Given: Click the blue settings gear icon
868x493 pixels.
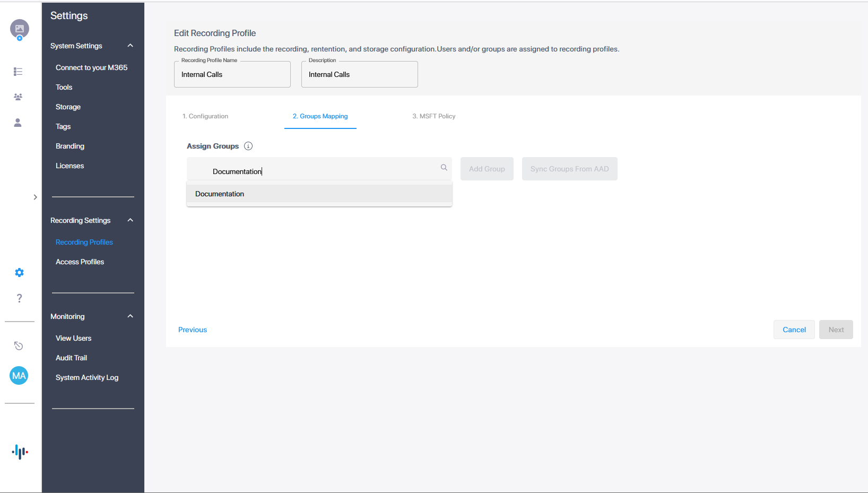Looking at the screenshot, I should (x=19, y=273).
